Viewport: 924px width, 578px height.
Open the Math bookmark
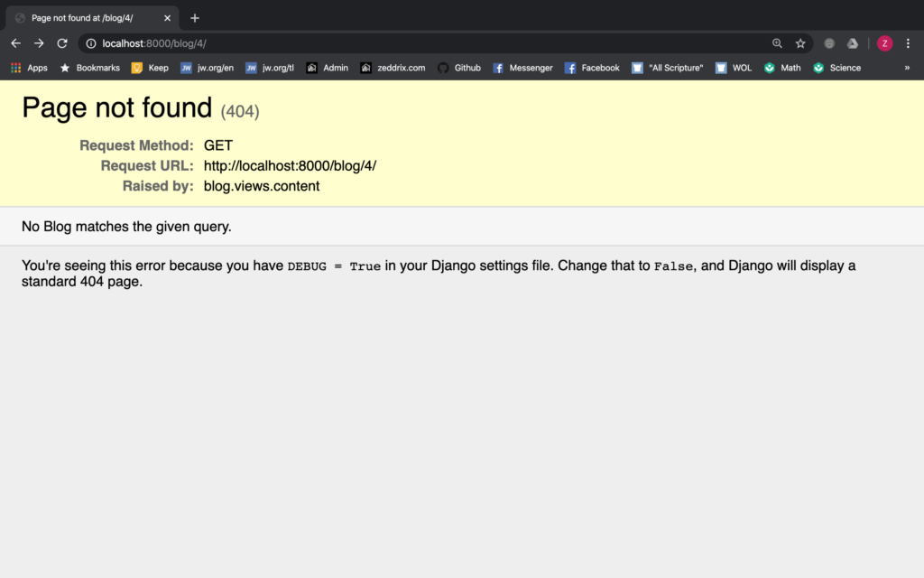(782, 68)
